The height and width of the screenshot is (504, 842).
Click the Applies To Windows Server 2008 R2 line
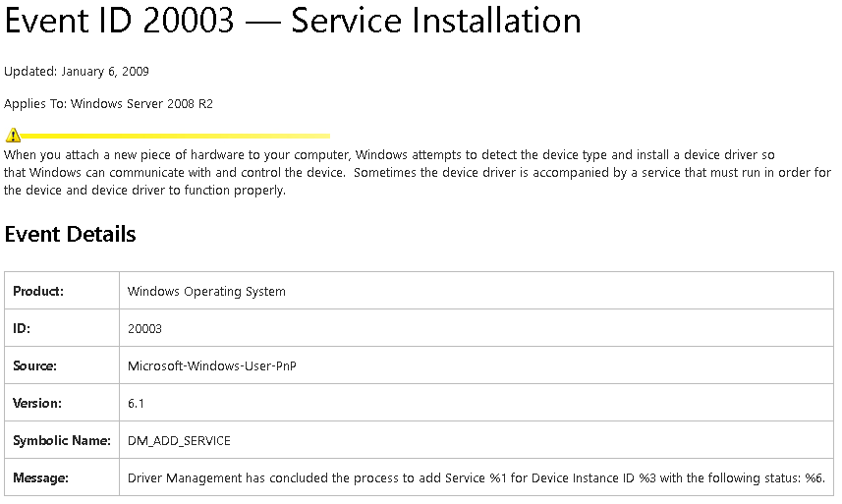(x=108, y=104)
